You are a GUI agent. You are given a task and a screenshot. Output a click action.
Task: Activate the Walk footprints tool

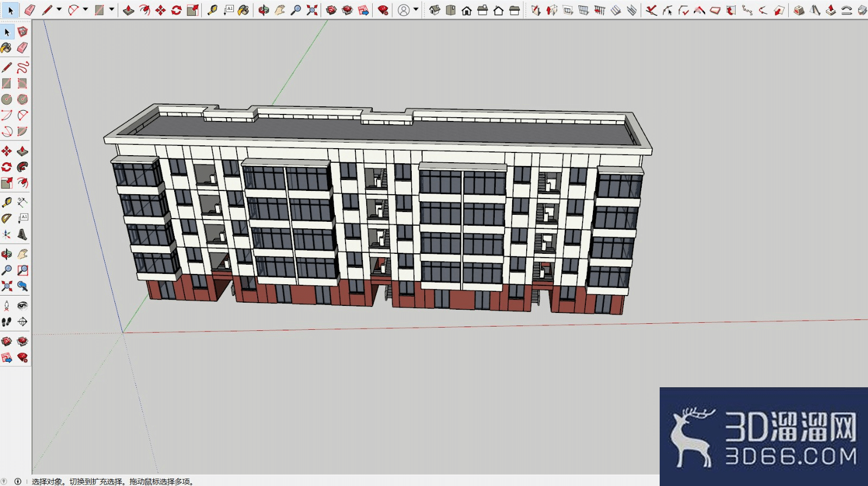point(7,322)
